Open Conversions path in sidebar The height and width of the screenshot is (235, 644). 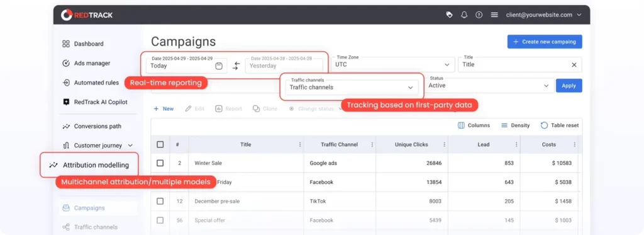click(92, 127)
